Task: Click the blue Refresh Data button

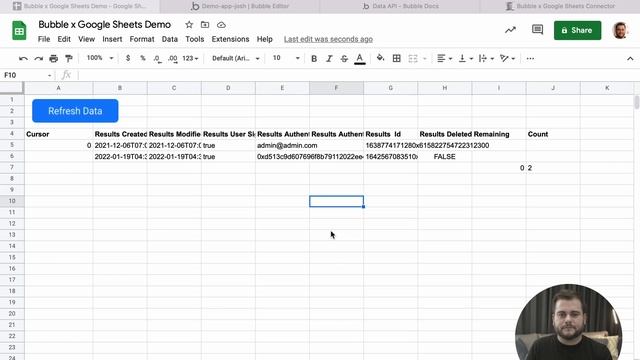Action: pyautogui.click(x=75, y=111)
